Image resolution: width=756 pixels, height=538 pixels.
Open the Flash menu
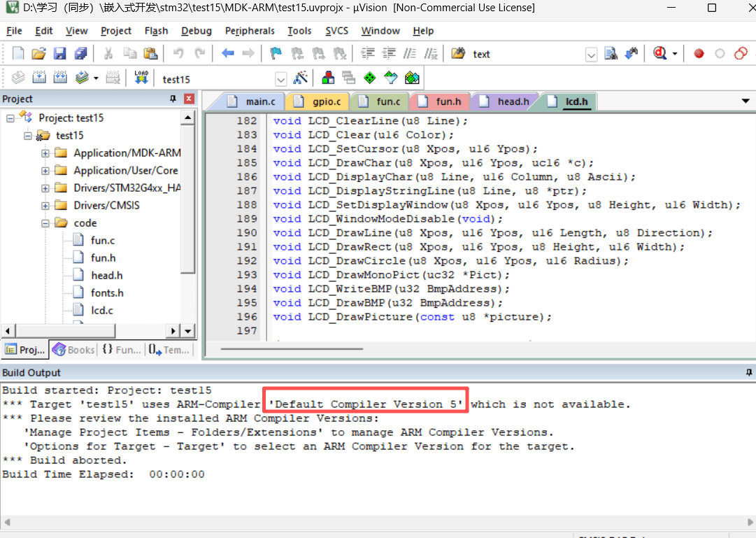(156, 31)
